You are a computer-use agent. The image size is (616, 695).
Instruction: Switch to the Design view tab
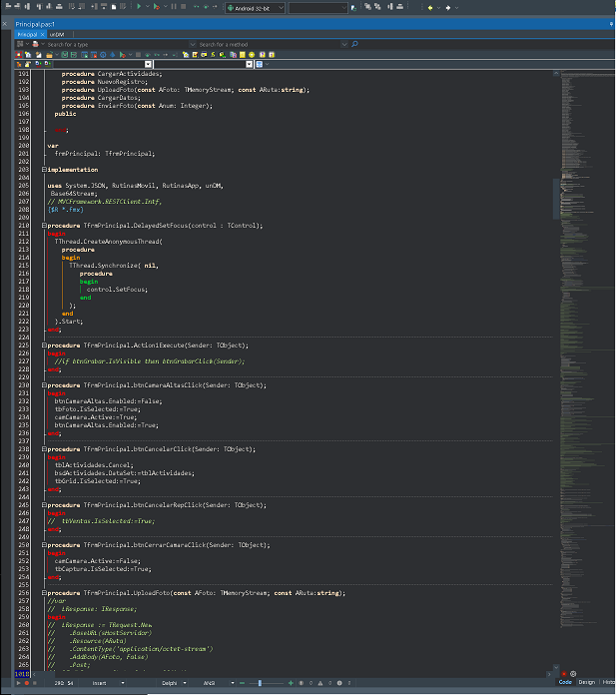tap(586, 682)
